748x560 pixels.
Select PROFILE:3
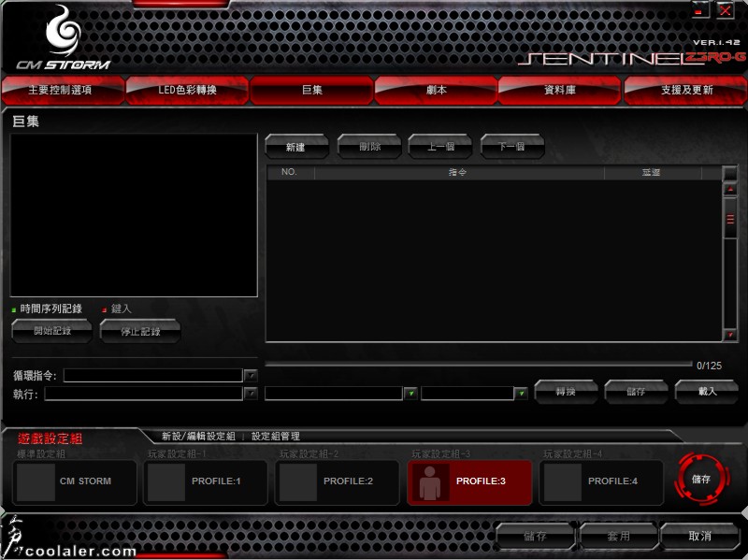click(469, 481)
